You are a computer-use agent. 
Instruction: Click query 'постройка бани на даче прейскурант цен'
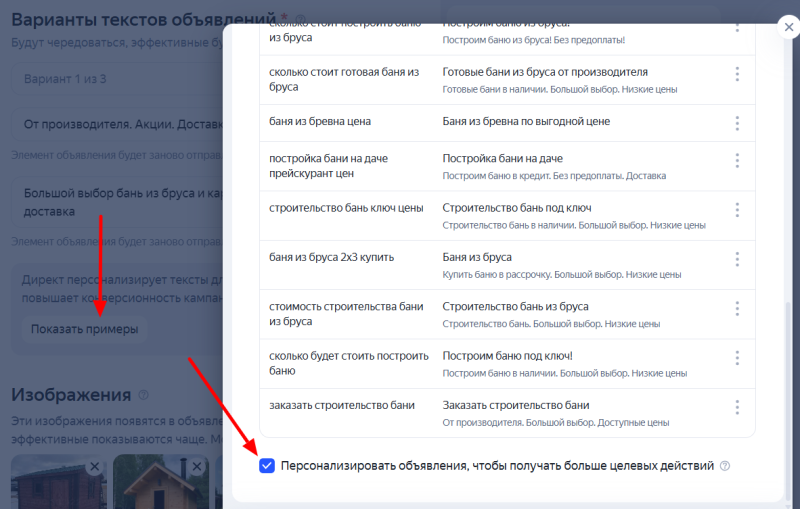coord(328,166)
